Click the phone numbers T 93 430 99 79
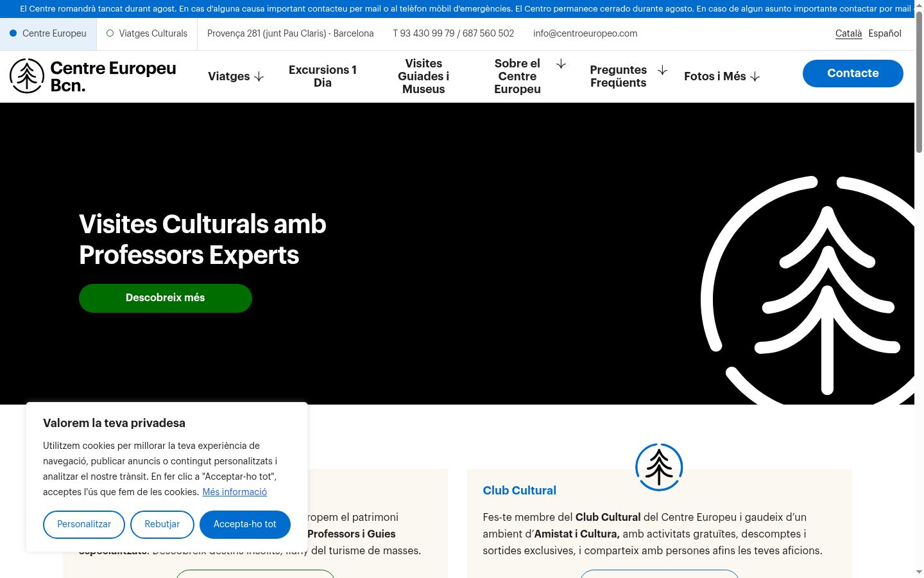 [x=454, y=33]
